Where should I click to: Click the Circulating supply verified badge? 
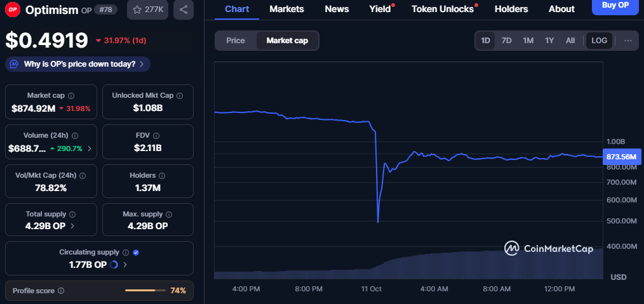[136, 253]
